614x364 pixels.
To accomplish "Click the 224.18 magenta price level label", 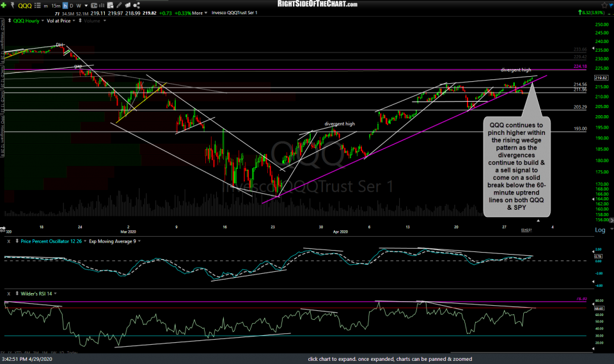I will click(580, 67).
